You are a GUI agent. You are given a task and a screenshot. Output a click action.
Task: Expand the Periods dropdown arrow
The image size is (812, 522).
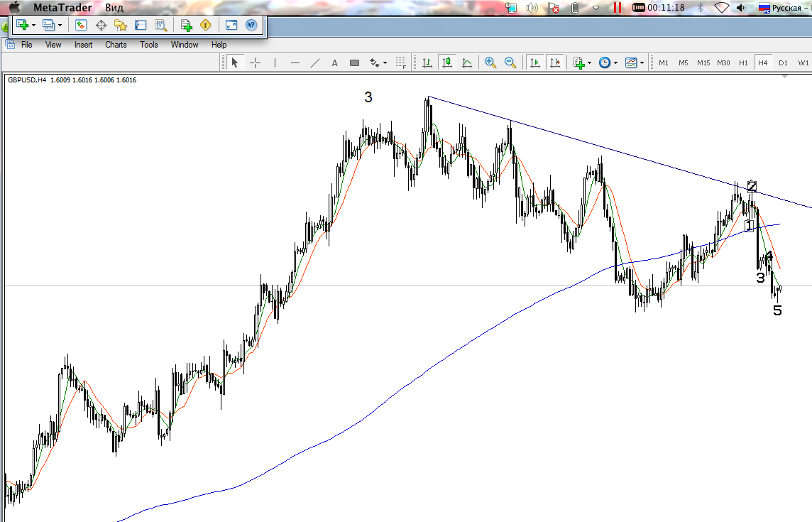pos(615,63)
